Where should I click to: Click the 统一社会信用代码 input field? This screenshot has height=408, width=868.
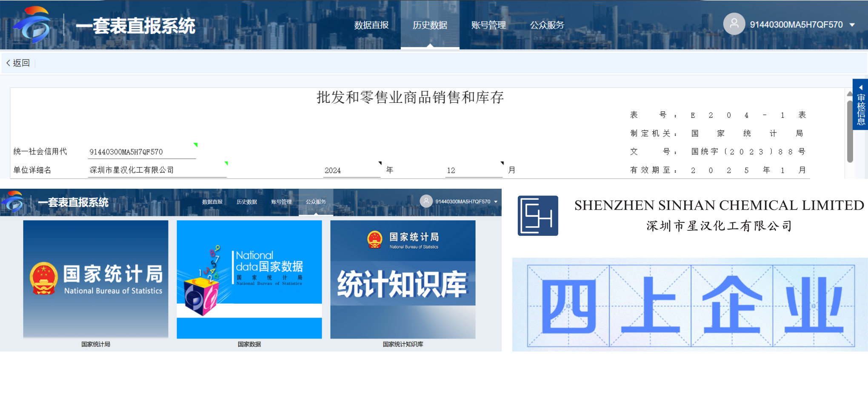[x=142, y=152]
